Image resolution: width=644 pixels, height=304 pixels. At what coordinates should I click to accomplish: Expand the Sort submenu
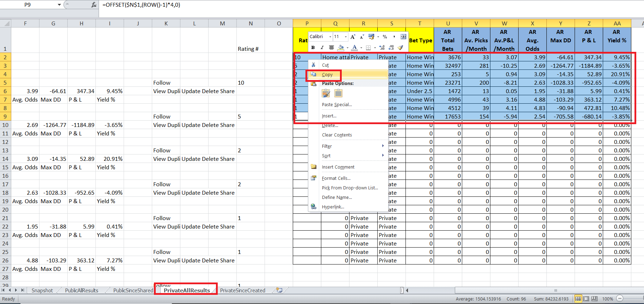pyautogui.click(x=348, y=156)
